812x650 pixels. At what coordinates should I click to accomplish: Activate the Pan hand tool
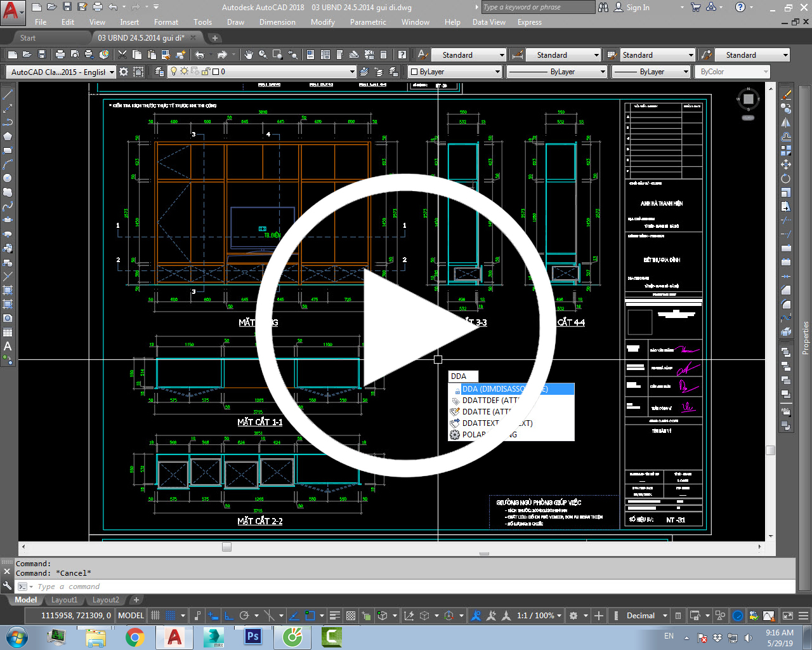click(249, 55)
